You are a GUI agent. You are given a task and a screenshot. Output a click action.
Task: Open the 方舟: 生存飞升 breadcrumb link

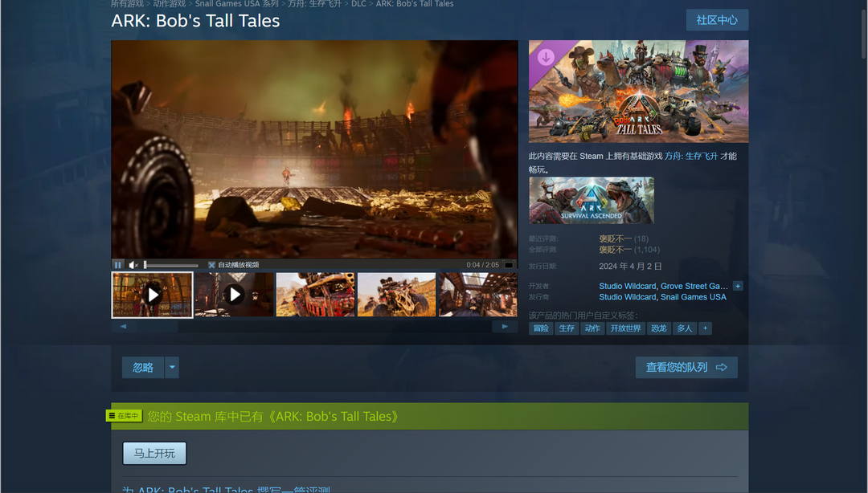click(x=314, y=4)
